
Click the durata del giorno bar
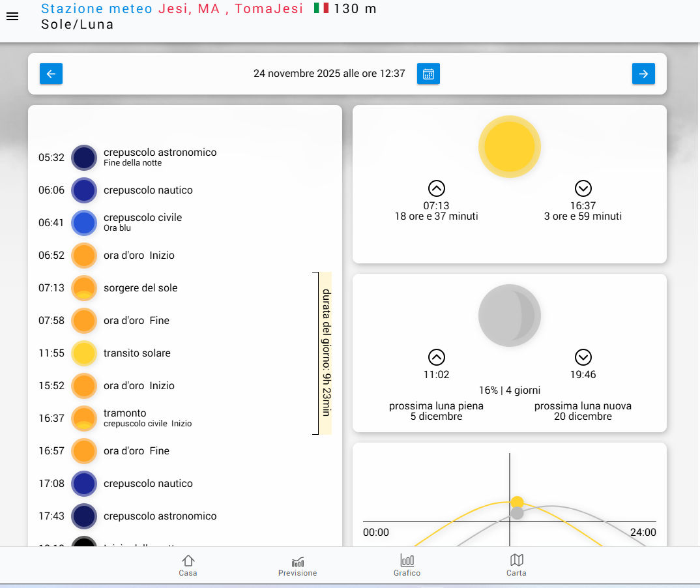click(x=326, y=353)
